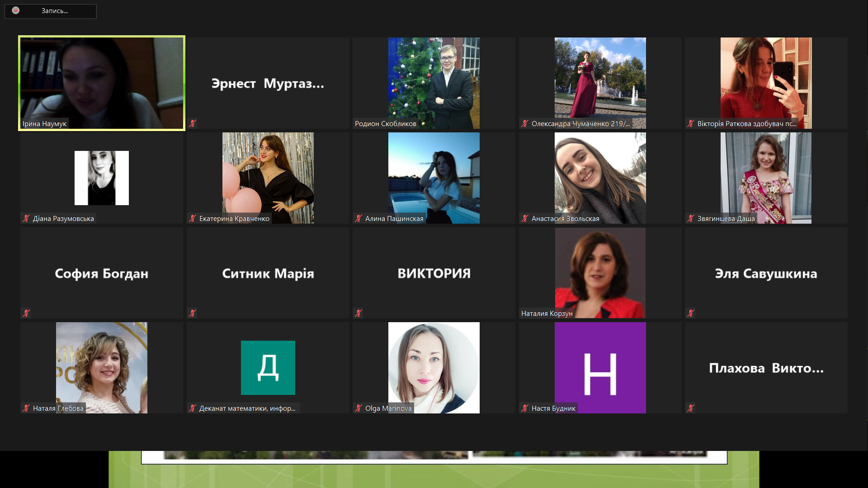Click muted mic icon on Плахова Викто tile

[691, 408]
